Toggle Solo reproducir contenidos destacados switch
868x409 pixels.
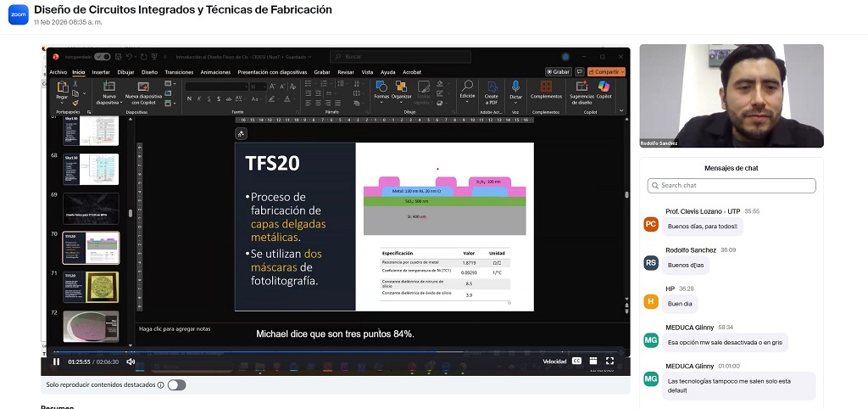click(x=176, y=385)
